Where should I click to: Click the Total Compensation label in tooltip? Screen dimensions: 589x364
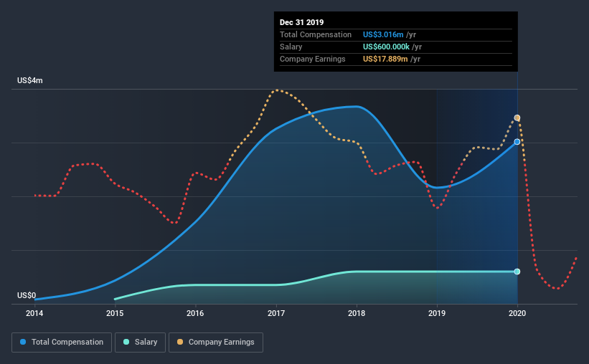coord(316,34)
